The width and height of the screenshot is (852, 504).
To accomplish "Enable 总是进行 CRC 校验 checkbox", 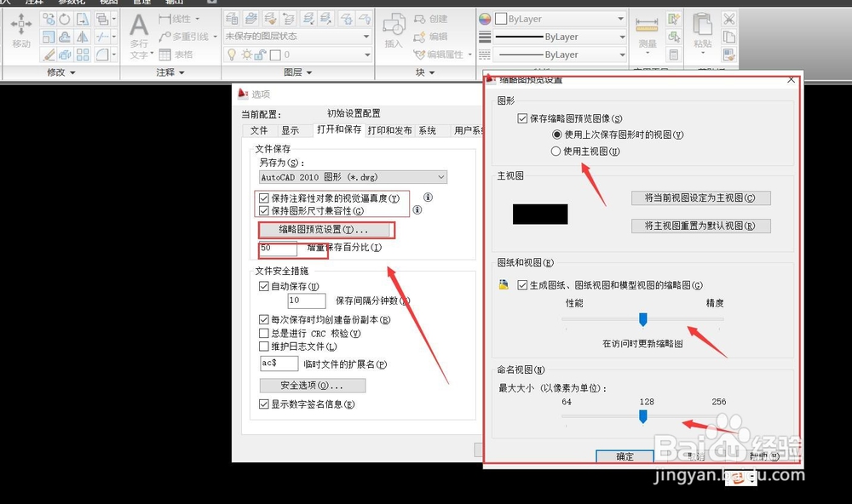I will tap(264, 334).
